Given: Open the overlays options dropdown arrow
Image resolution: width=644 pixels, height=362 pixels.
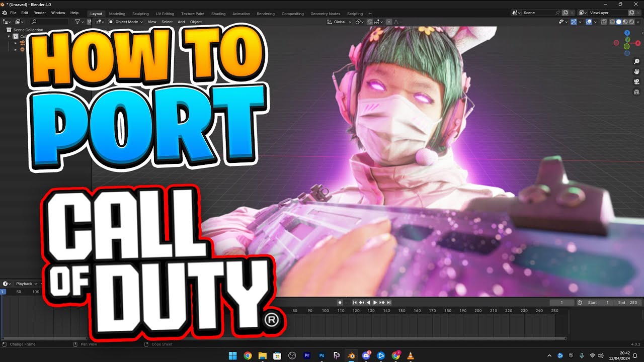Looking at the screenshot, I should [595, 22].
